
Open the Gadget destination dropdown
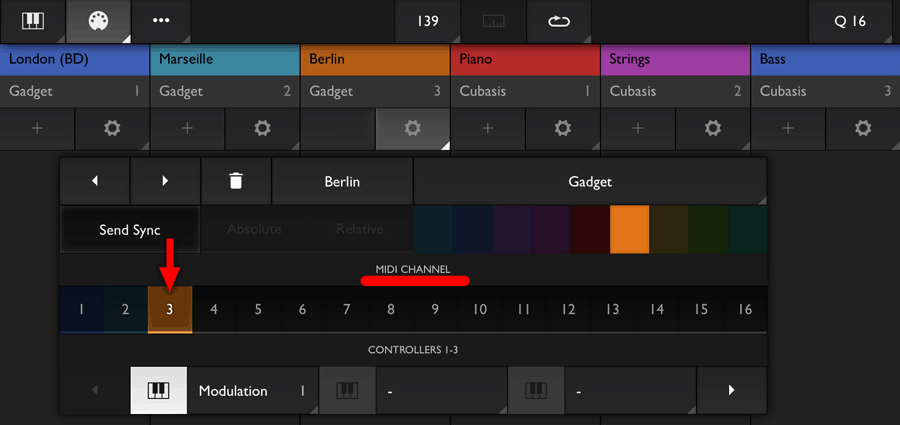tap(590, 181)
